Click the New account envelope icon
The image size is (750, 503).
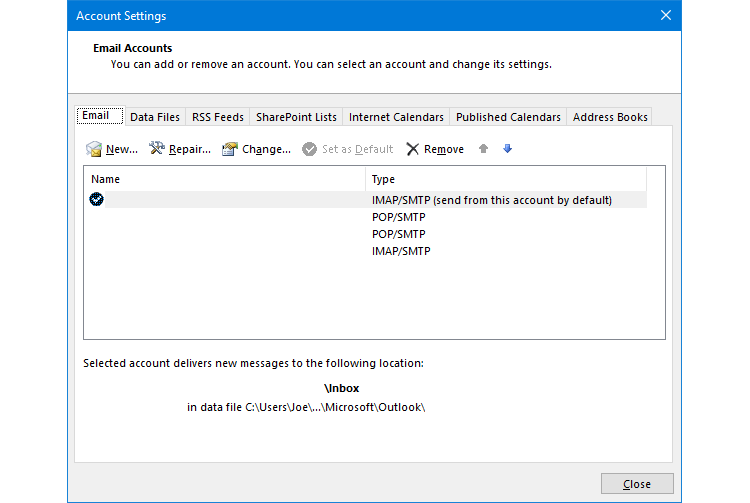point(94,149)
